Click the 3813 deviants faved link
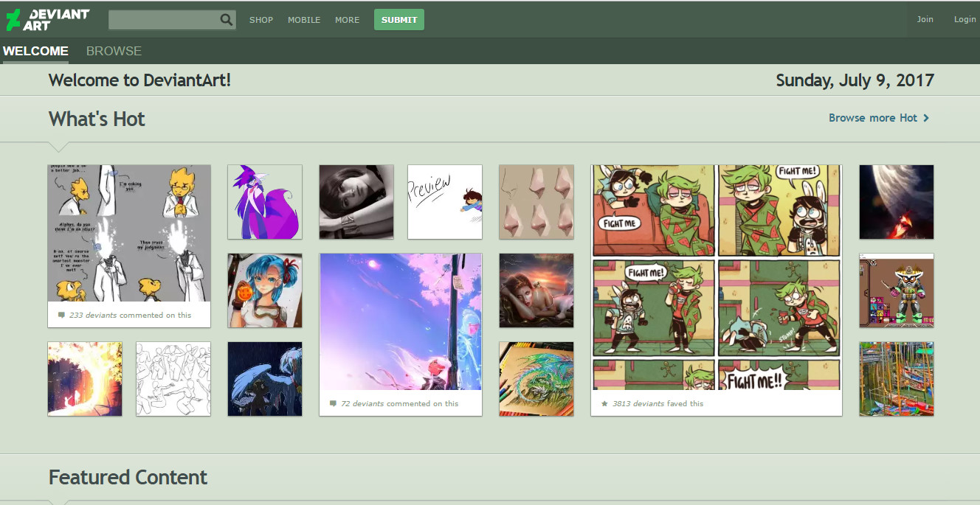 pos(658,403)
